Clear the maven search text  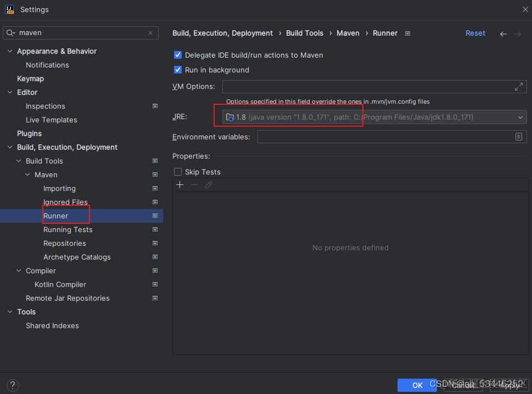coord(150,33)
